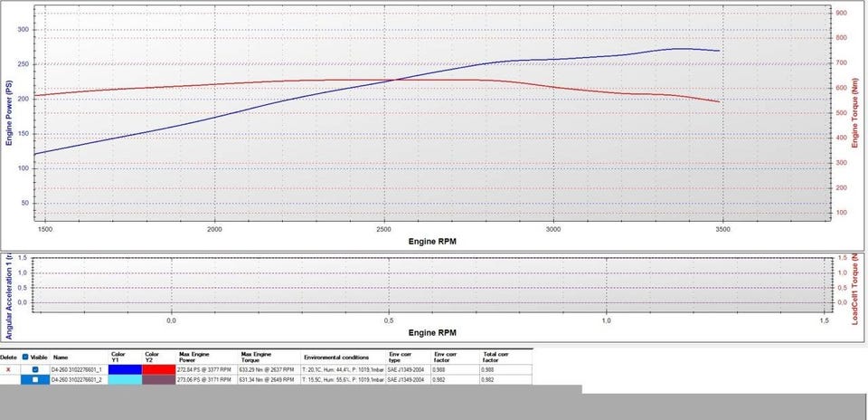Screen dimensions: 868x420
Task: Click the Engine RPM label under the lower chart
Action: (432, 332)
